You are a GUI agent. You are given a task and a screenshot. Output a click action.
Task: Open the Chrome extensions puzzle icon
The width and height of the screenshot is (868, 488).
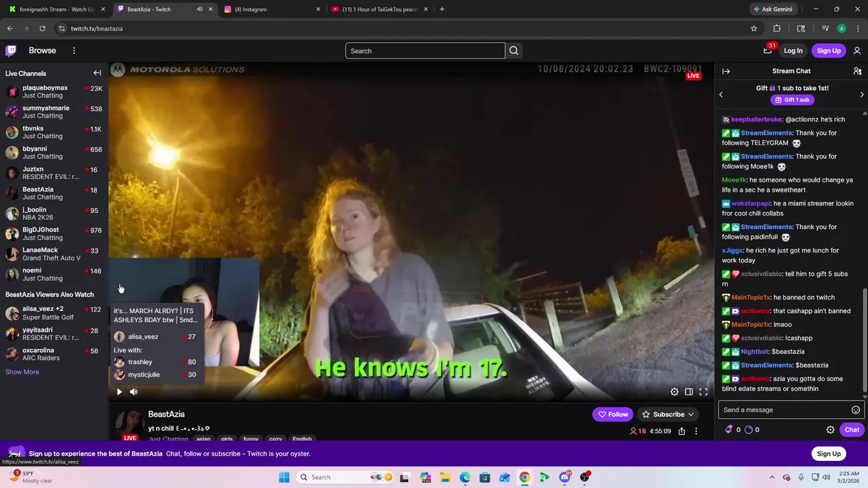click(x=777, y=28)
